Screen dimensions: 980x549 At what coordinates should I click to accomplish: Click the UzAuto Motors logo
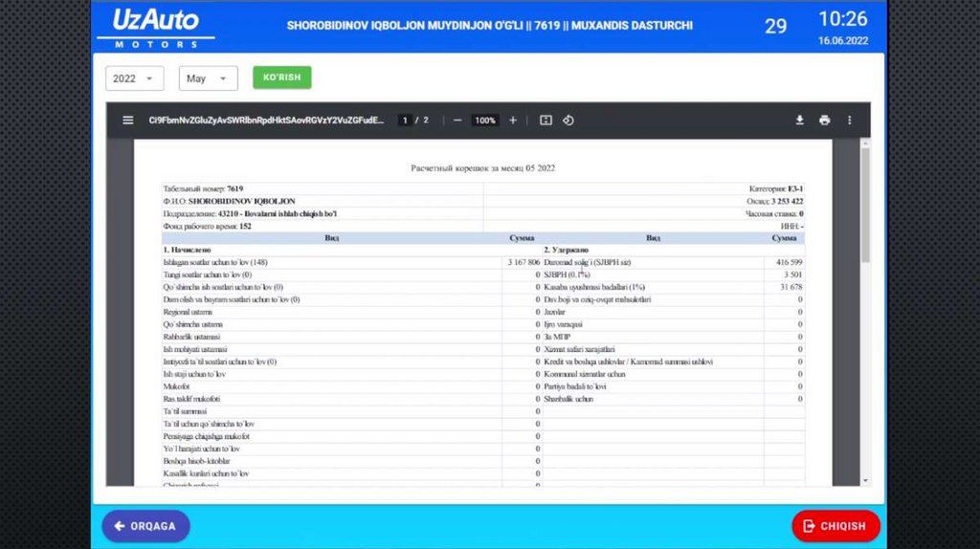tap(156, 27)
